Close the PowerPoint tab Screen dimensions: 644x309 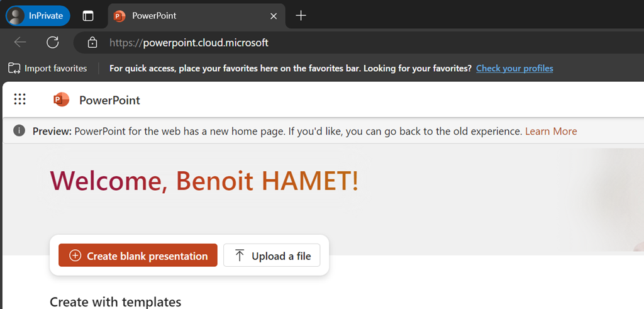coord(274,16)
